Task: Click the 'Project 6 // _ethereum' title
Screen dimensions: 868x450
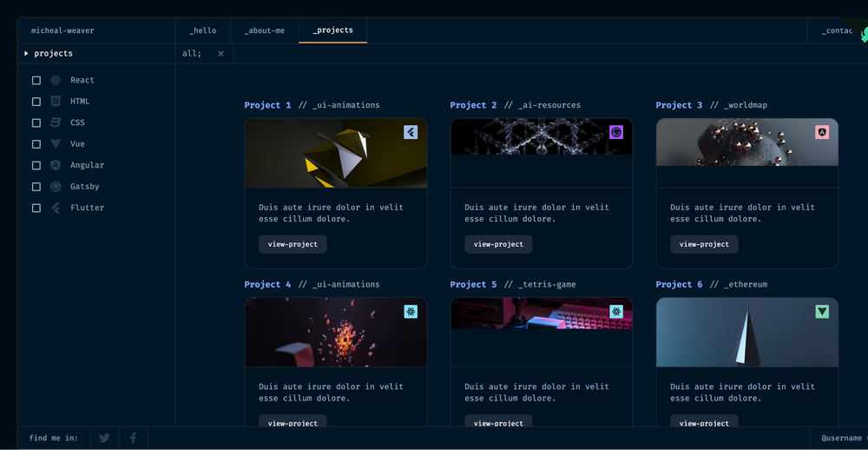Action: [712, 285]
